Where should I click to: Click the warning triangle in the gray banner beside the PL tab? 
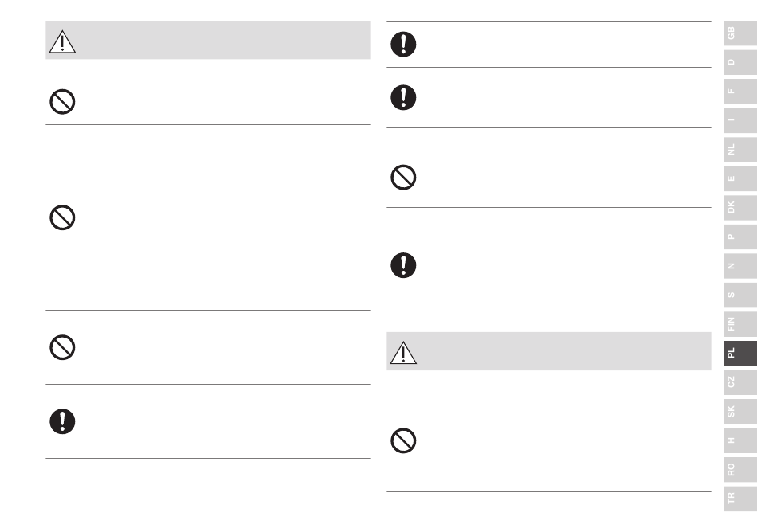pos(403,353)
